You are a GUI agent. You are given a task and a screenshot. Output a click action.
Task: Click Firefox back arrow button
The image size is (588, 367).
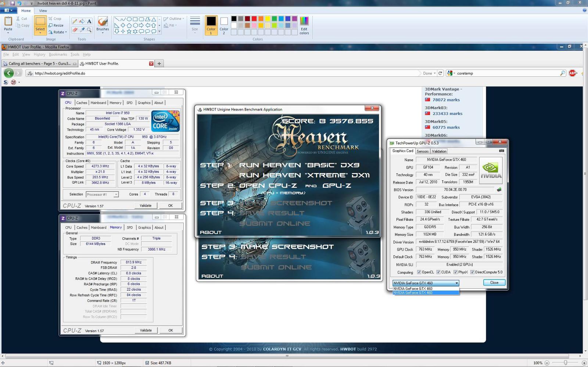(9, 73)
